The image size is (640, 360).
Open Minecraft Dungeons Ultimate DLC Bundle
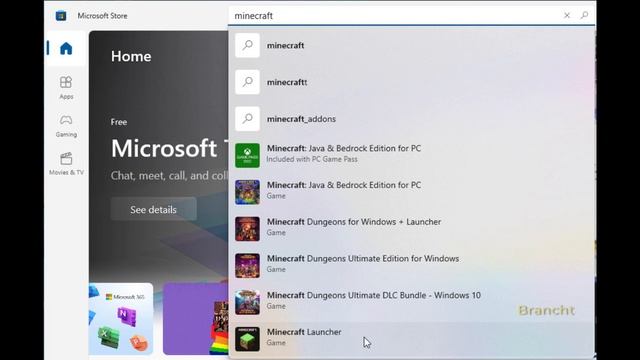411,302
